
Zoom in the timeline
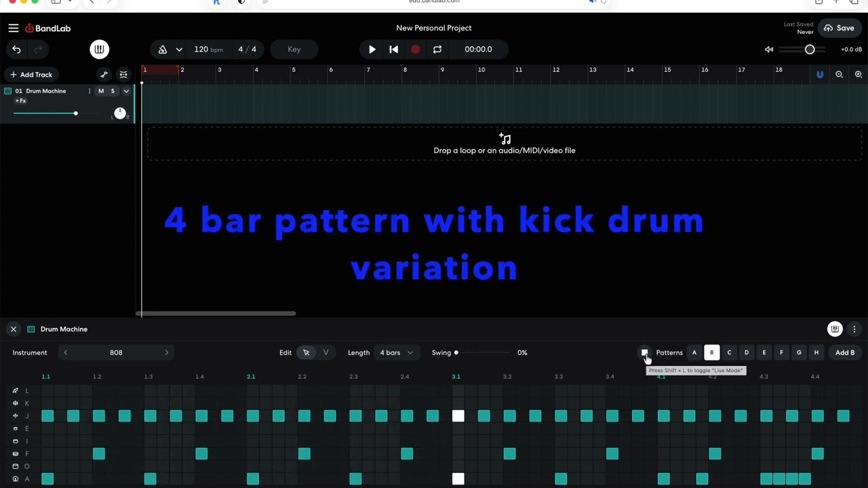tap(859, 75)
